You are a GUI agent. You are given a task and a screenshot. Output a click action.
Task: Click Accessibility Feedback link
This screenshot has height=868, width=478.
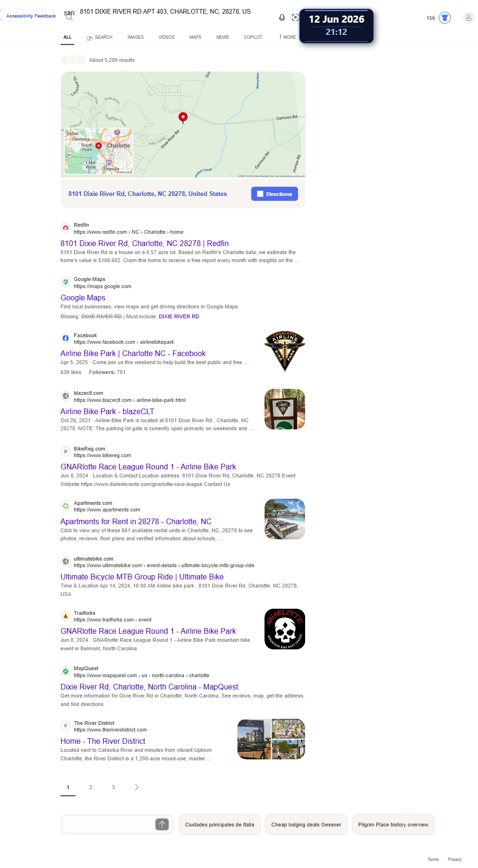pyautogui.click(x=31, y=16)
